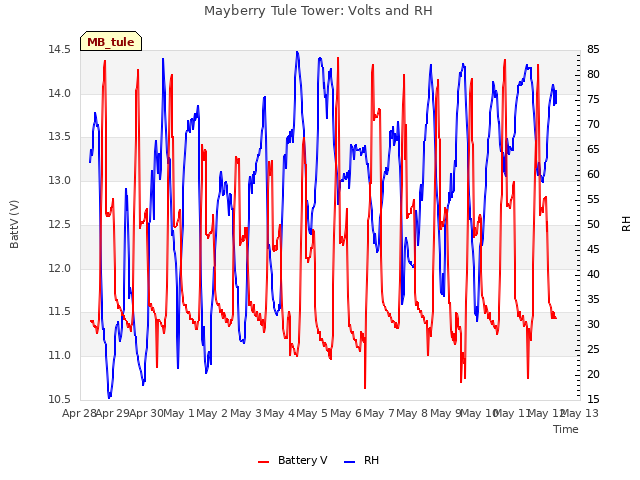The height and width of the screenshot is (480, 640).
Task: Click the 11.0 left axis tick label
Action: coord(59,356)
